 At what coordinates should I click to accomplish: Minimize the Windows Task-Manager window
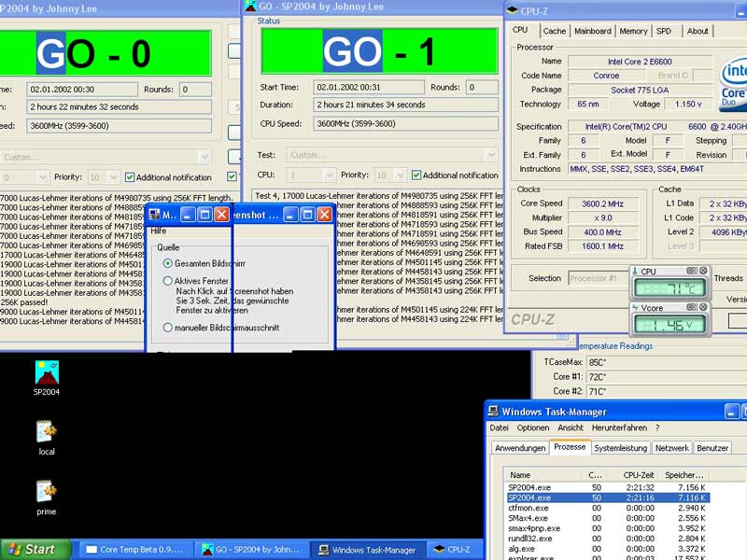[732, 412]
